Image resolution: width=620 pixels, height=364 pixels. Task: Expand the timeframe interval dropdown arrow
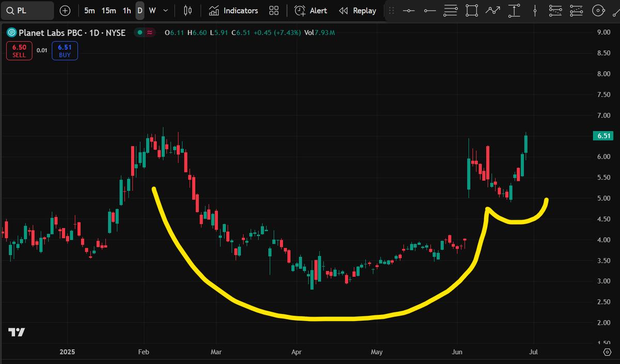(x=165, y=10)
